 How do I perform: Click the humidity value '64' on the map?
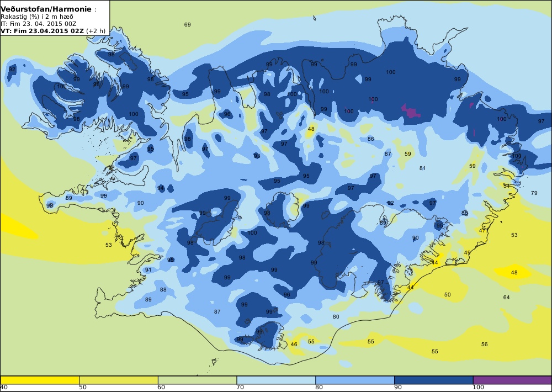coord(506,298)
